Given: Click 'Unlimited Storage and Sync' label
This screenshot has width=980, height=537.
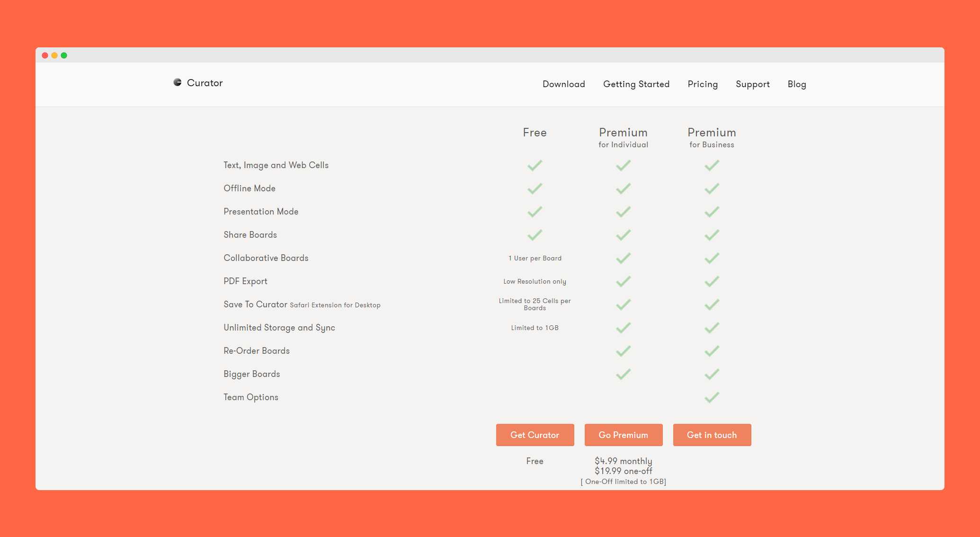Looking at the screenshot, I should (x=279, y=328).
